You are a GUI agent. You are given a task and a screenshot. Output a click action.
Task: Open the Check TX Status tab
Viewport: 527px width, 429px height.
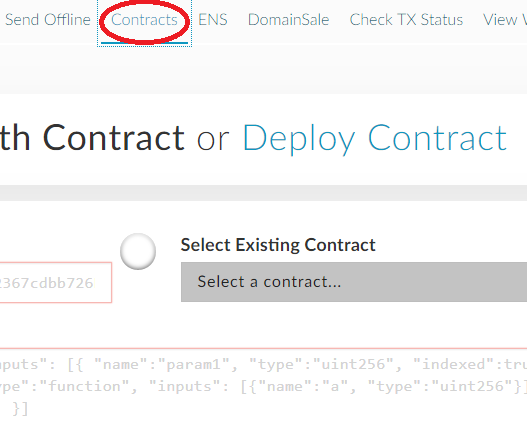pyautogui.click(x=406, y=20)
